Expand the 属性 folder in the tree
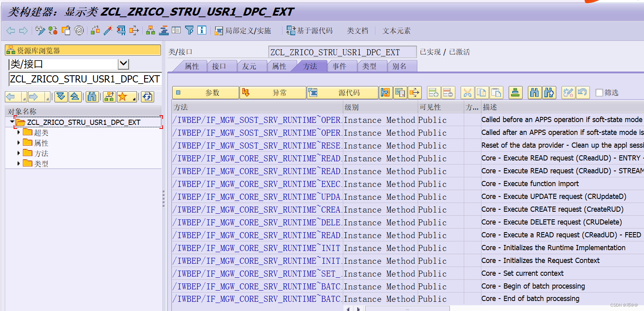The image size is (644, 311). 18,142
